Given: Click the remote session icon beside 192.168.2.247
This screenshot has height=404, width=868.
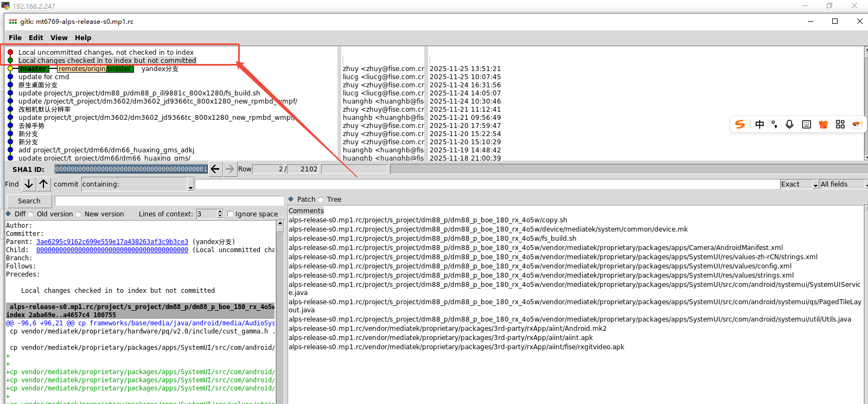Looking at the screenshot, I should click(x=5, y=6).
